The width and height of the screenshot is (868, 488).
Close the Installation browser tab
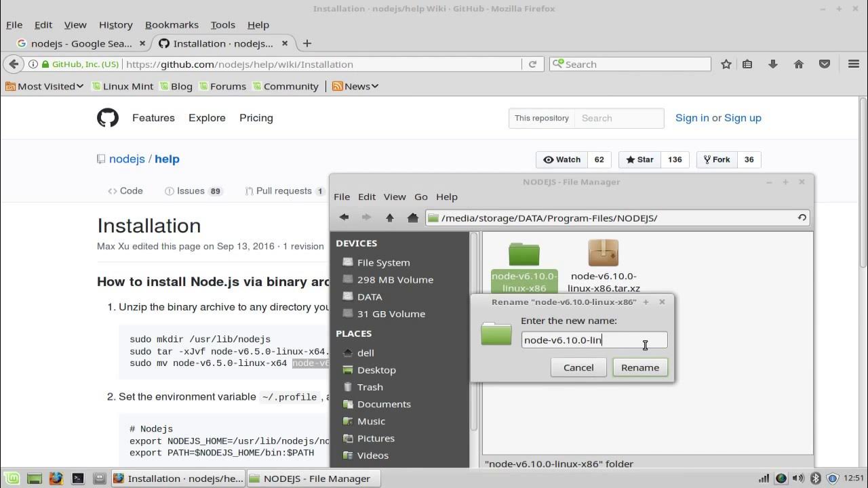[285, 43]
